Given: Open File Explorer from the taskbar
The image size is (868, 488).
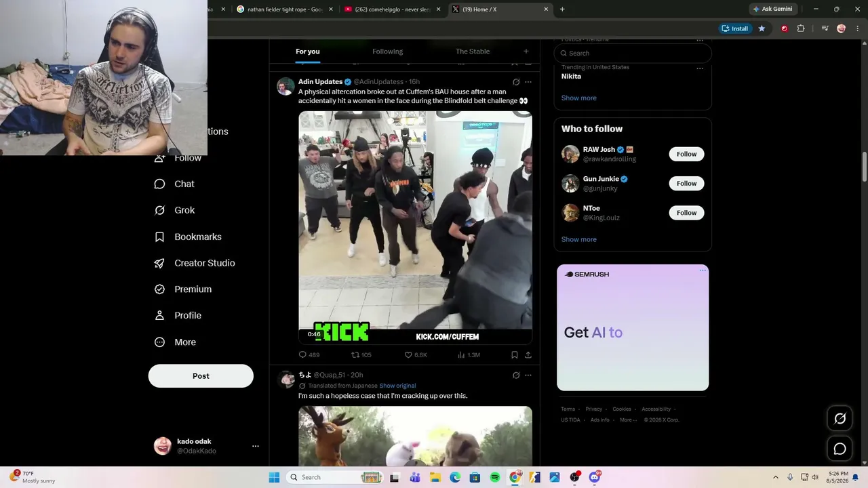Looking at the screenshot, I should pos(435,477).
